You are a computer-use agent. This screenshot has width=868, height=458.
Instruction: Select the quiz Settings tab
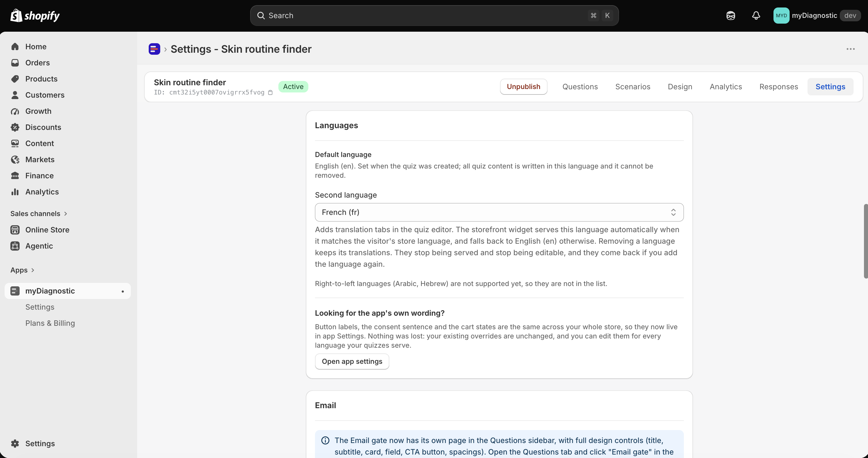pyautogui.click(x=830, y=86)
